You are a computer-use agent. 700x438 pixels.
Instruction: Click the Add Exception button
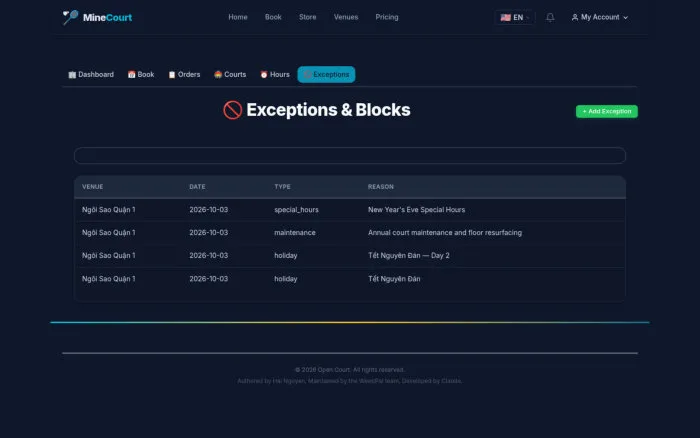pyautogui.click(x=607, y=111)
